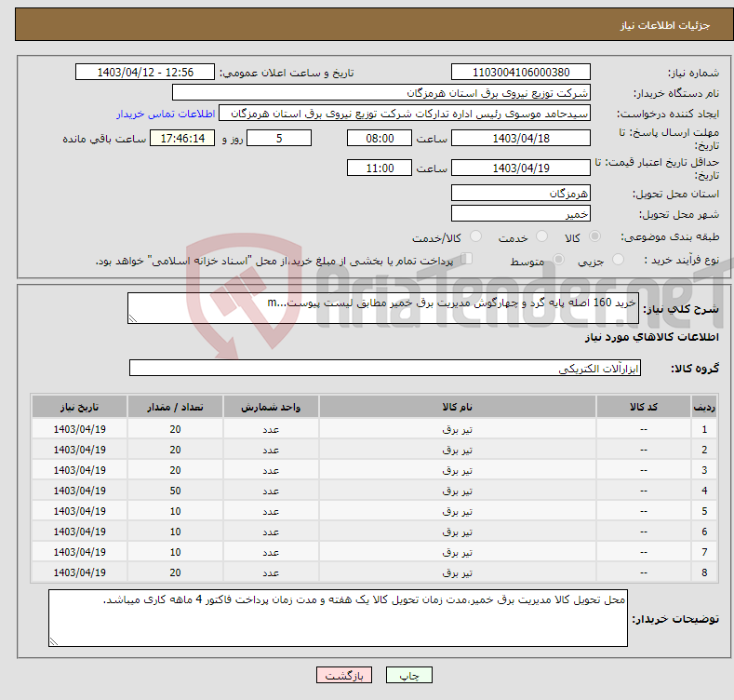The image size is (734, 700).
Task: Select the خدمت radio button
Action: [x=541, y=236]
